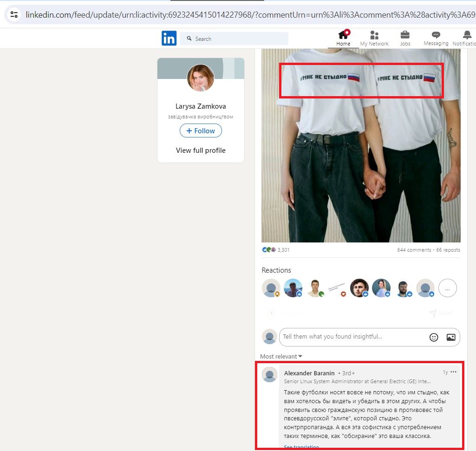
Task: Show more reactions with the ellipsis circle
Action: tap(448, 288)
